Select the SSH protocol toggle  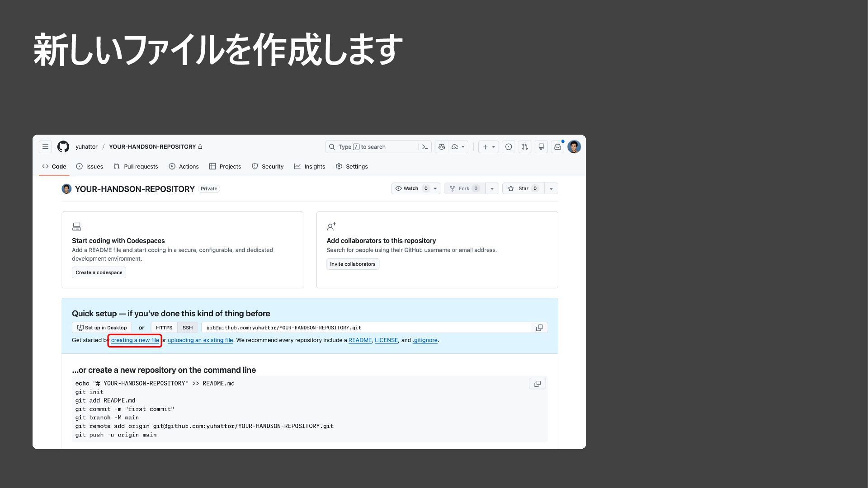click(x=188, y=328)
